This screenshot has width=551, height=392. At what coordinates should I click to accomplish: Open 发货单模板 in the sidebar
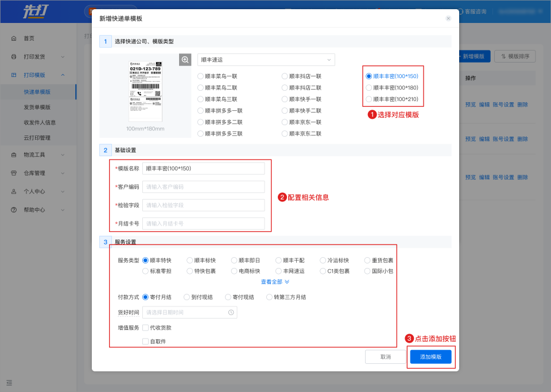click(x=37, y=107)
